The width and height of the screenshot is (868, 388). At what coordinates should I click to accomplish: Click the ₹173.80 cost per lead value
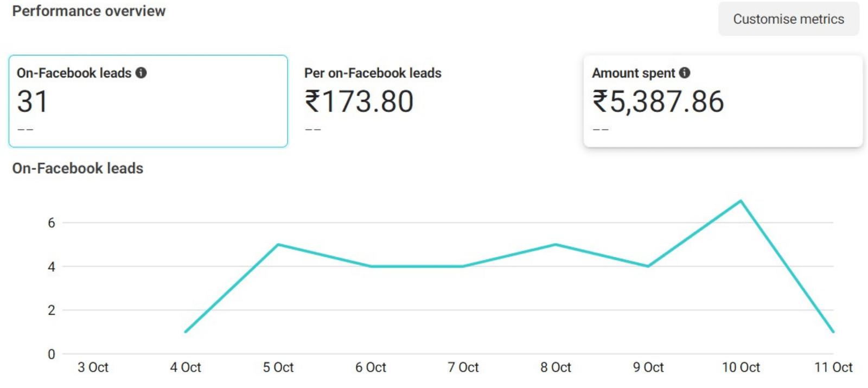[359, 101]
